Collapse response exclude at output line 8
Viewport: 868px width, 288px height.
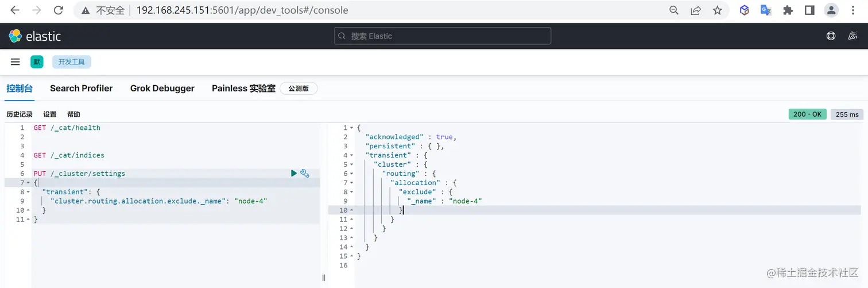[351, 192]
